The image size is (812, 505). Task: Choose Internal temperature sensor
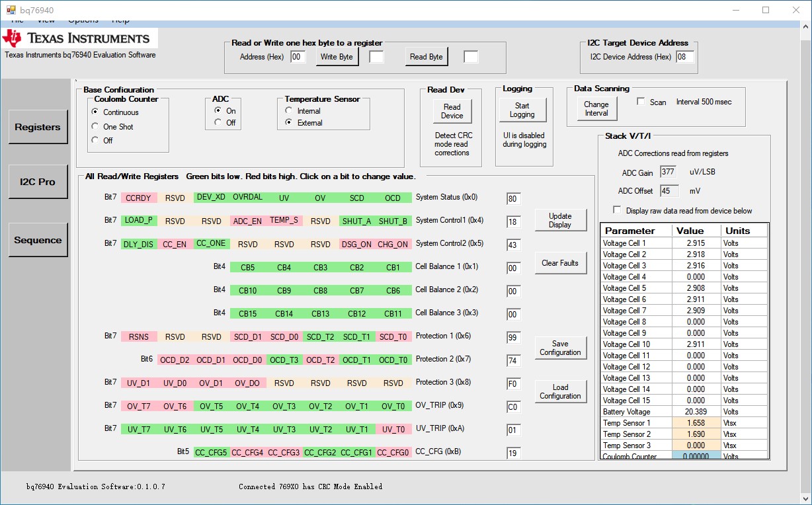click(x=288, y=111)
